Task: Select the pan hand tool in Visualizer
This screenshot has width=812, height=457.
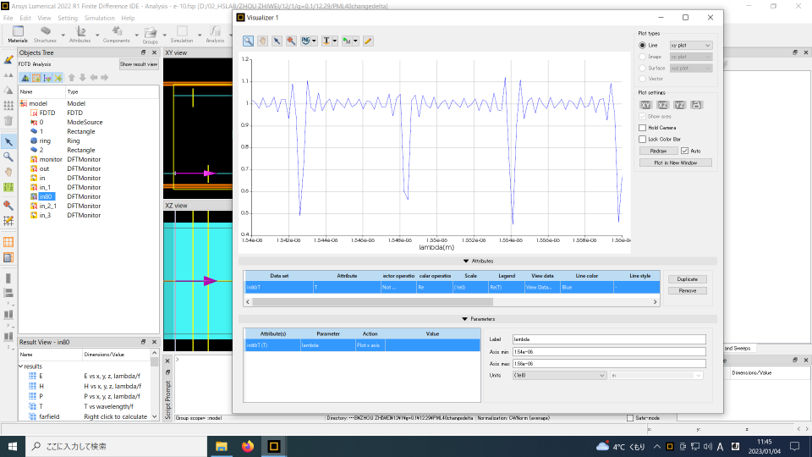Action: pyautogui.click(x=263, y=41)
